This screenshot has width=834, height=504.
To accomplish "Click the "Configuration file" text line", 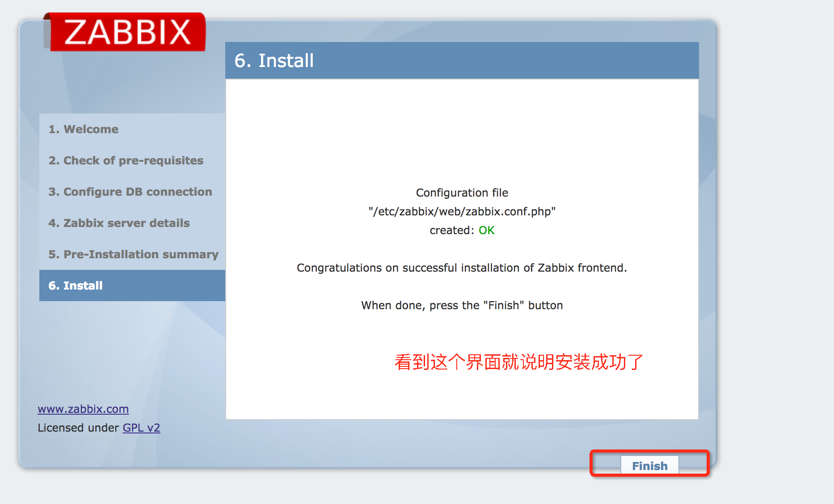I will 462,193.
